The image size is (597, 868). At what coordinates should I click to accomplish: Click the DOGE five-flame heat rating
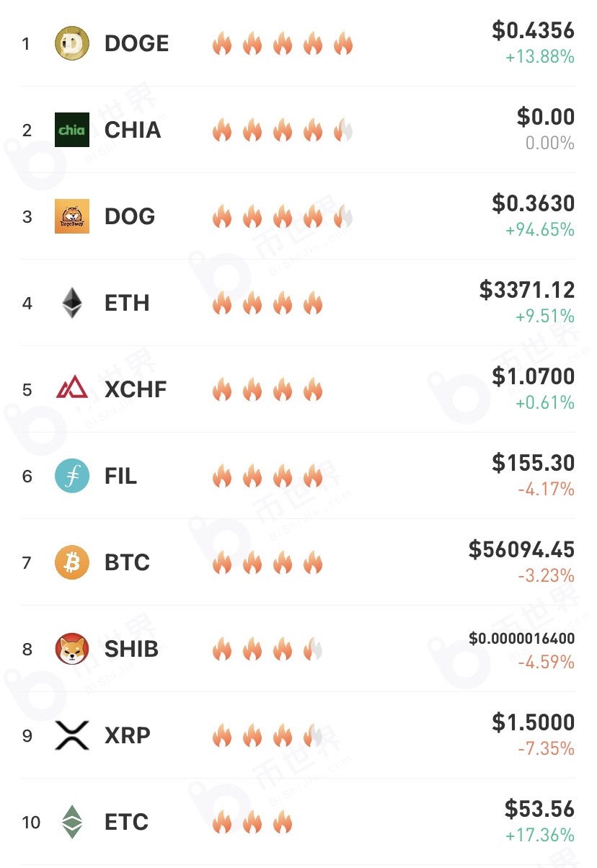coord(282,44)
